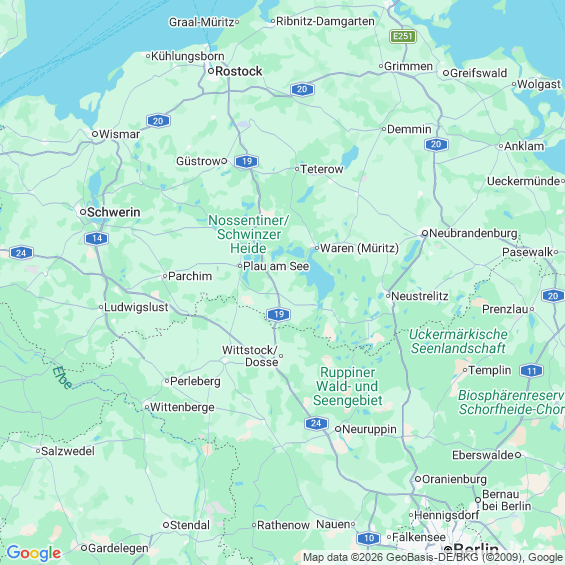Click the Neubrandenburg city marker
The image size is (565, 565).
[425, 233]
